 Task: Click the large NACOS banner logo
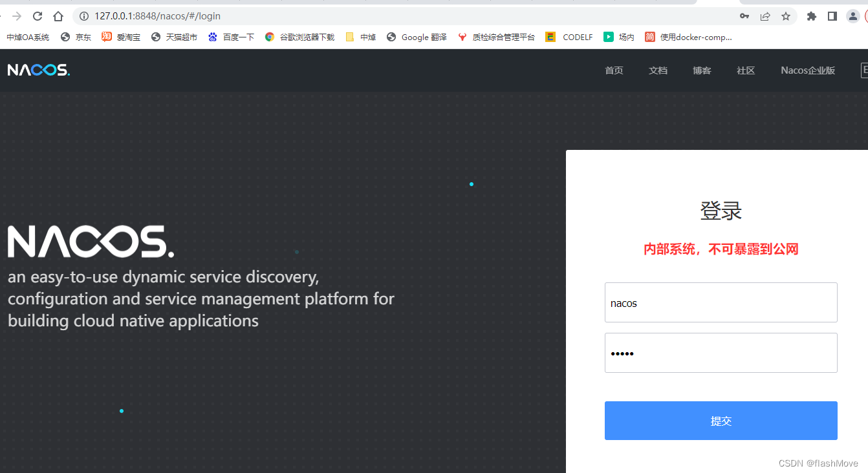tap(91, 242)
